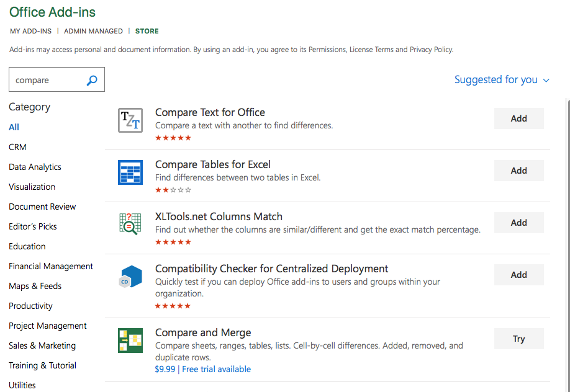Select the Training & Tutorial category

42,365
